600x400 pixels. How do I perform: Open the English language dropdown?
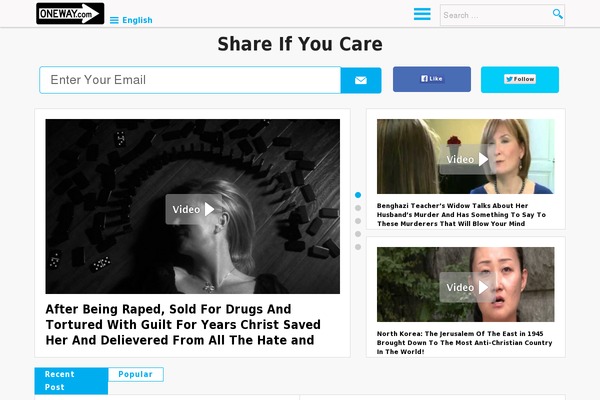137,20
